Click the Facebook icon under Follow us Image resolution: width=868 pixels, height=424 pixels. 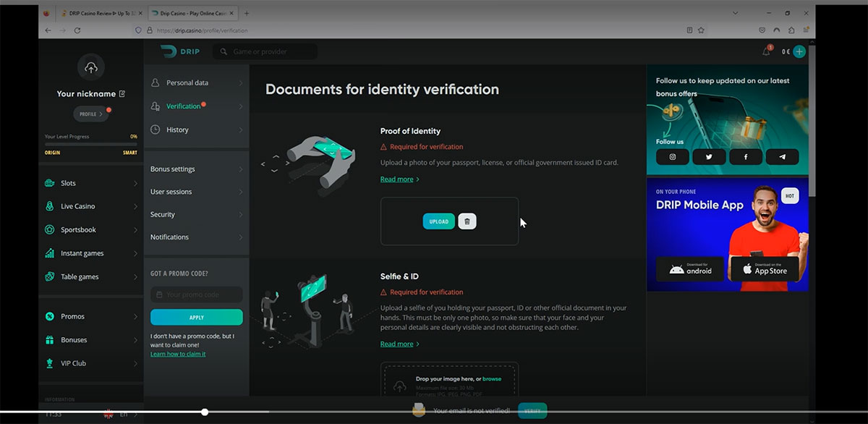point(745,156)
